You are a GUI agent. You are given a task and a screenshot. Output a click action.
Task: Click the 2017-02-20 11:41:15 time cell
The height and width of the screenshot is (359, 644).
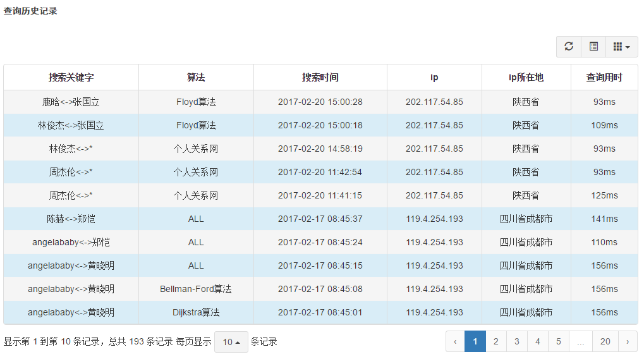coord(320,195)
